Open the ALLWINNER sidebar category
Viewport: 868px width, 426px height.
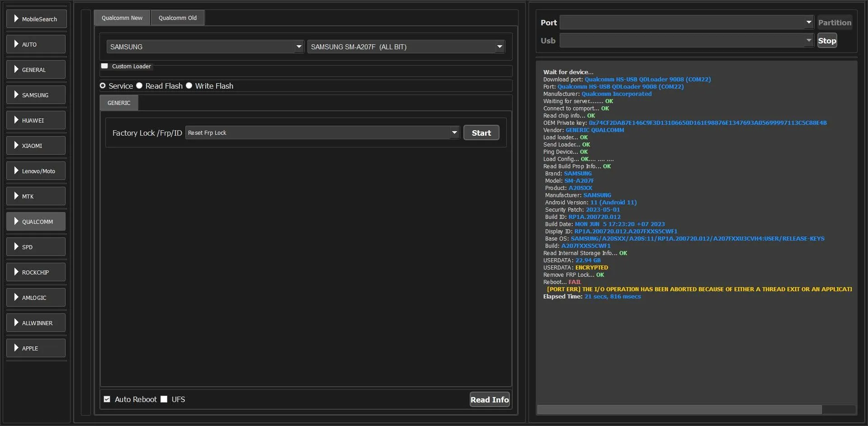pyautogui.click(x=37, y=323)
